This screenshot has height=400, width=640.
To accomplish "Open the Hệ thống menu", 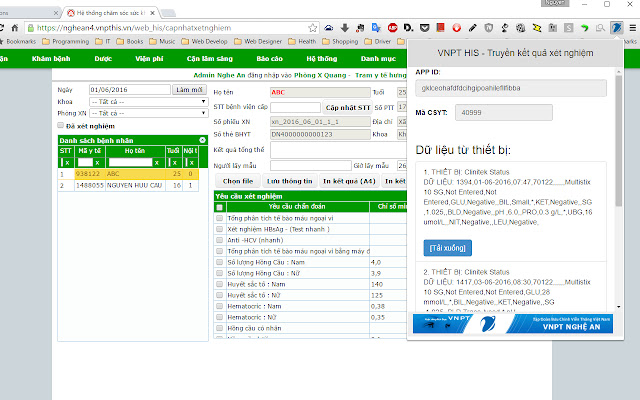I will tap(322, 59).
